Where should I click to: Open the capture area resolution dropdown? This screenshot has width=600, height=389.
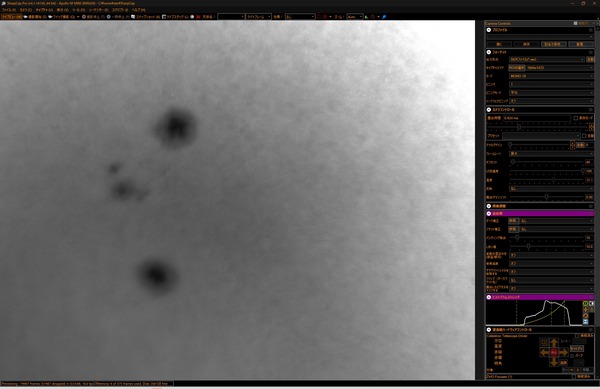(x=560, y=68)
